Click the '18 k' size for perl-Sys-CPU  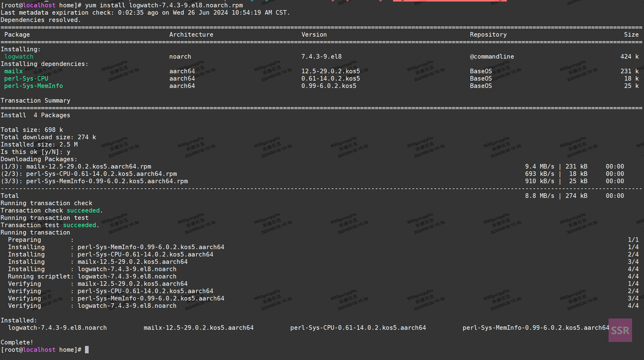coord(631,79)
